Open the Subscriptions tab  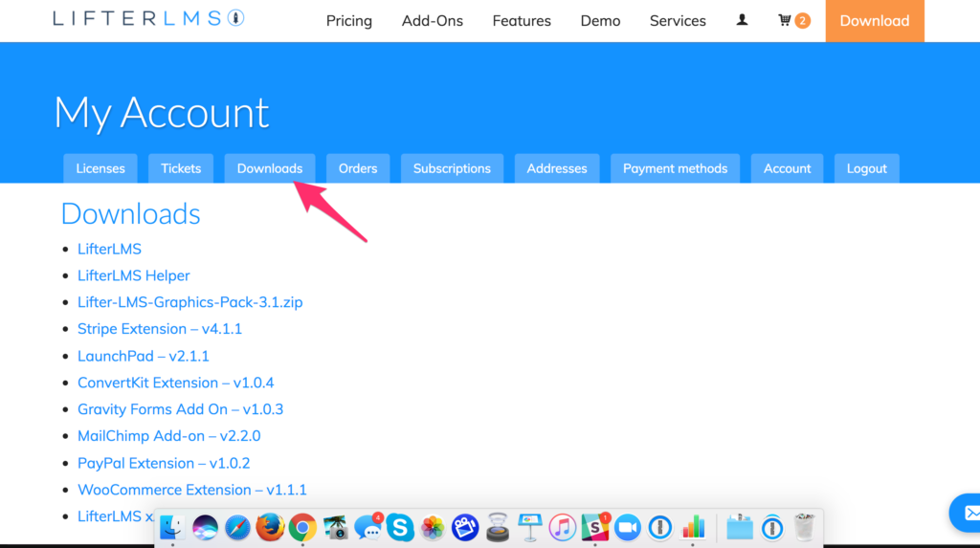tap(452, 168)
